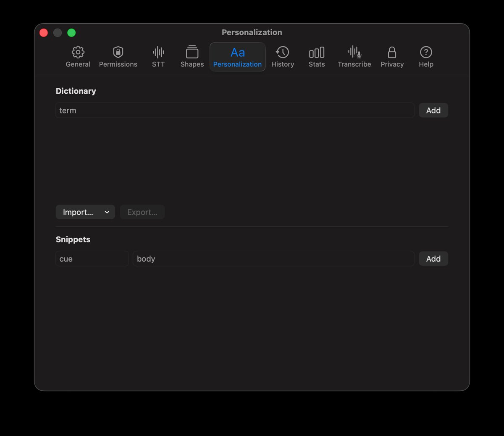Show the Stats bar chart tab
The width and height of the screenshot is (504, 436).
click(317, 57)
